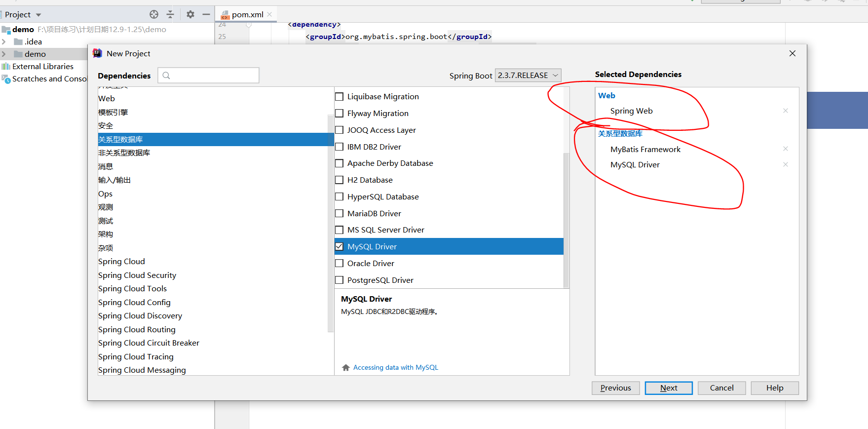Check Liquibase Migration
This screenshot has width=868, height=429.
tap(340, 97)
